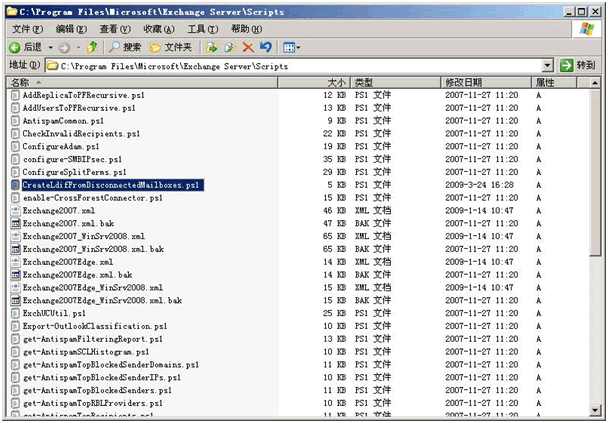Sort by Name (名称) column header
This screenshot has height=423, width=608.
tap(142, 83)
